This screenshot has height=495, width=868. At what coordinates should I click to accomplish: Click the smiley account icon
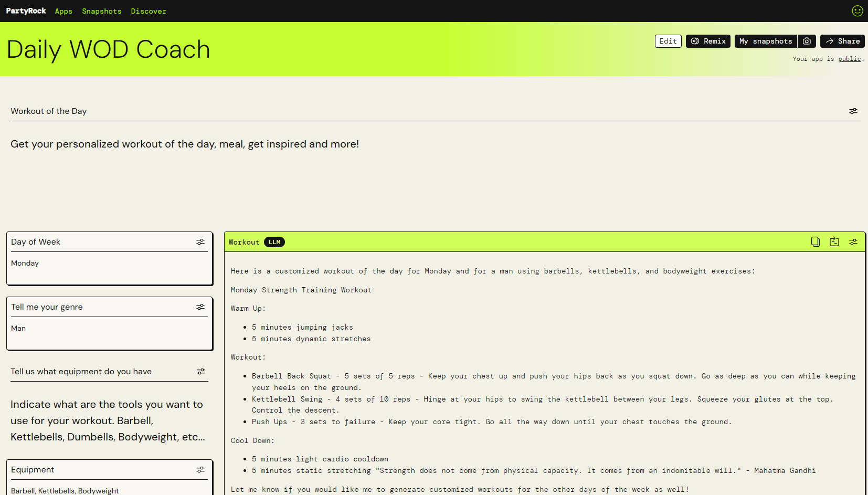(857, 10)
